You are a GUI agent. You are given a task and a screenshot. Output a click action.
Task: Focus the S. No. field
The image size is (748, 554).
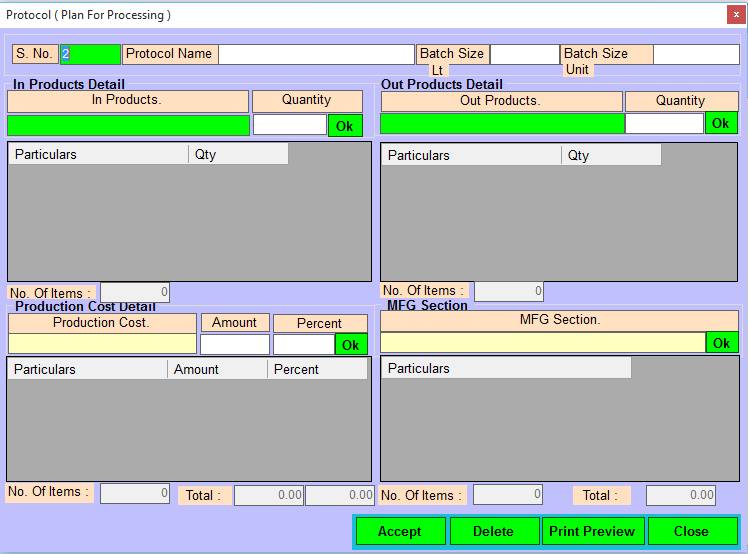(90, 54)
